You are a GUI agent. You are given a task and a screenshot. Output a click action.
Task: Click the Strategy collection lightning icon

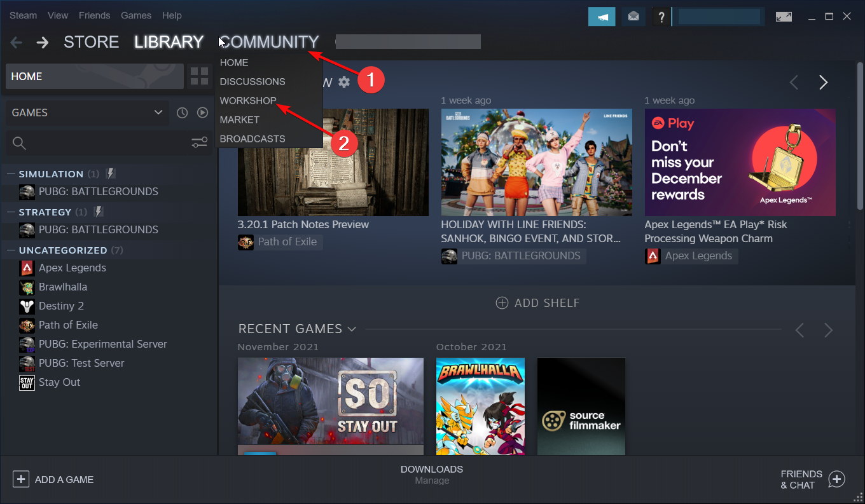coord(98,212)
